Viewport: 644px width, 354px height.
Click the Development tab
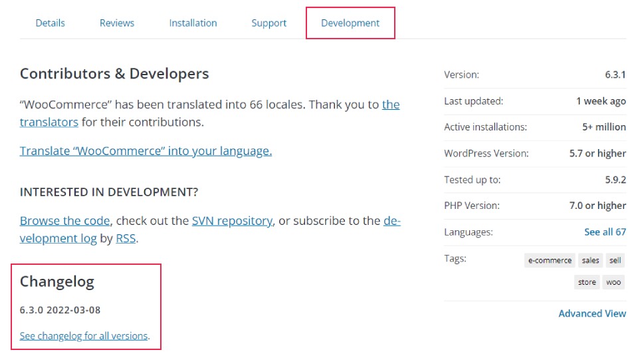(350, 23)
